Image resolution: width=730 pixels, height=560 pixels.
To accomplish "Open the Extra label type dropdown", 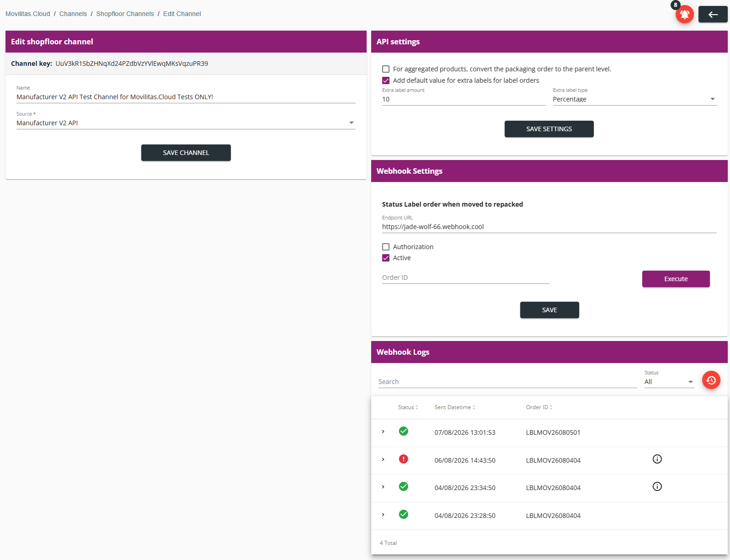I will click(634, 99).
